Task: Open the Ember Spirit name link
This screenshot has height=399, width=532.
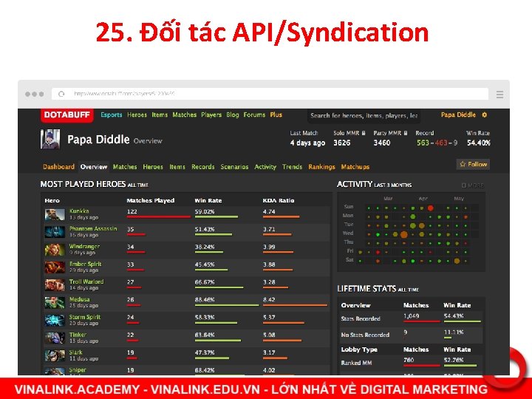Action: point(86,264)
